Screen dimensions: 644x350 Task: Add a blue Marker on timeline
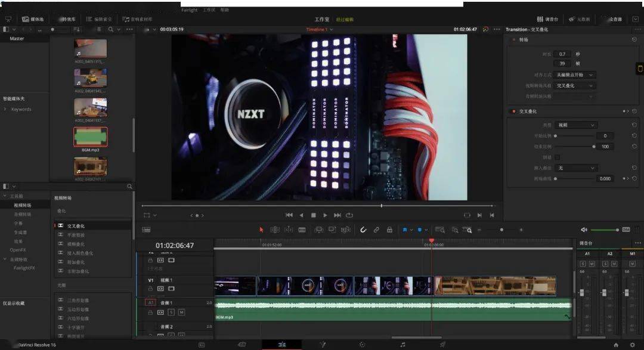[419, 230]
